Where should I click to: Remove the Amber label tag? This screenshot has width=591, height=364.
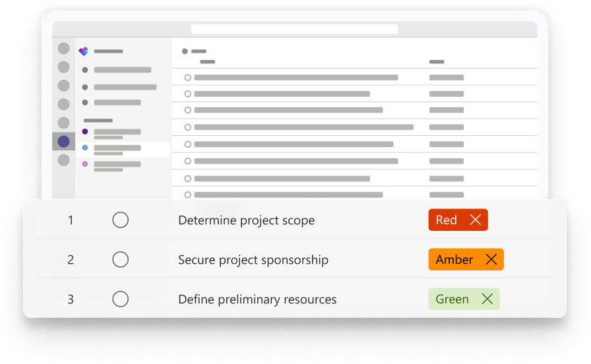pos(491,260)
